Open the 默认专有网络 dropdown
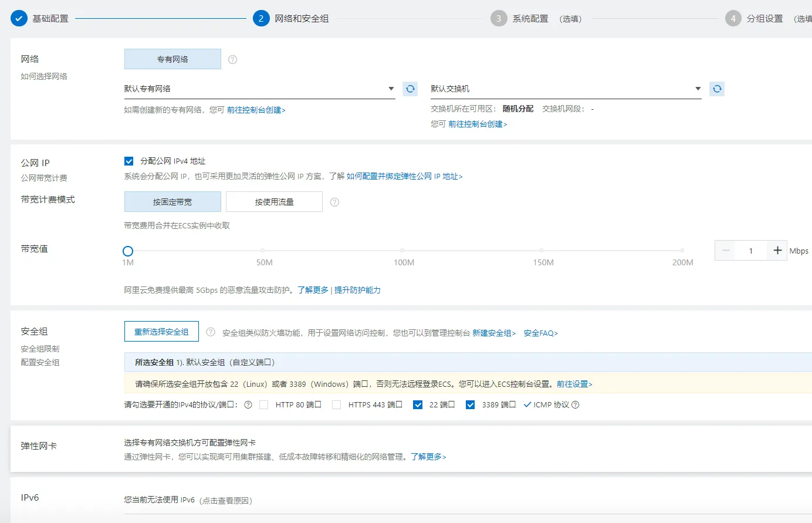 coord(259,89)
